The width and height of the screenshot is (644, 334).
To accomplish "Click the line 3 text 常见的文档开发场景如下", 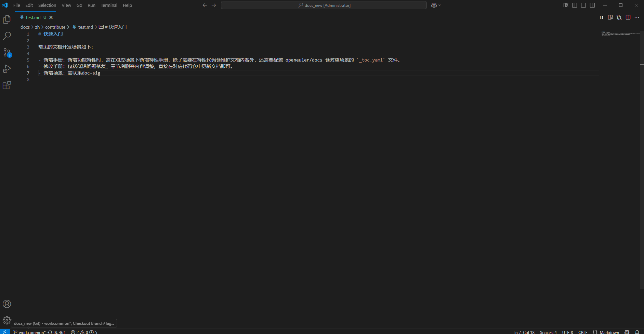I will pyautogui.click(x=66, y=47).
